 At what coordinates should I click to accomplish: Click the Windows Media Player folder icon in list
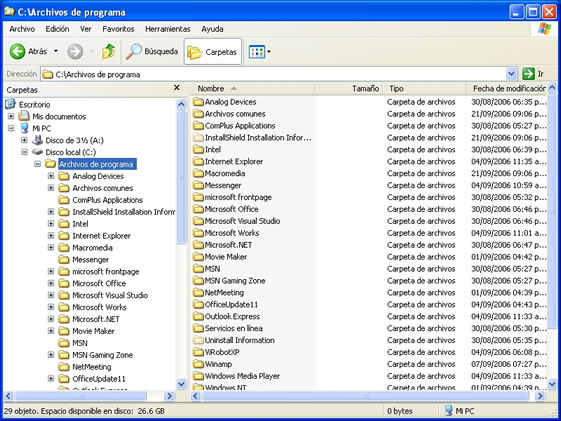click(x=198, y=376)
